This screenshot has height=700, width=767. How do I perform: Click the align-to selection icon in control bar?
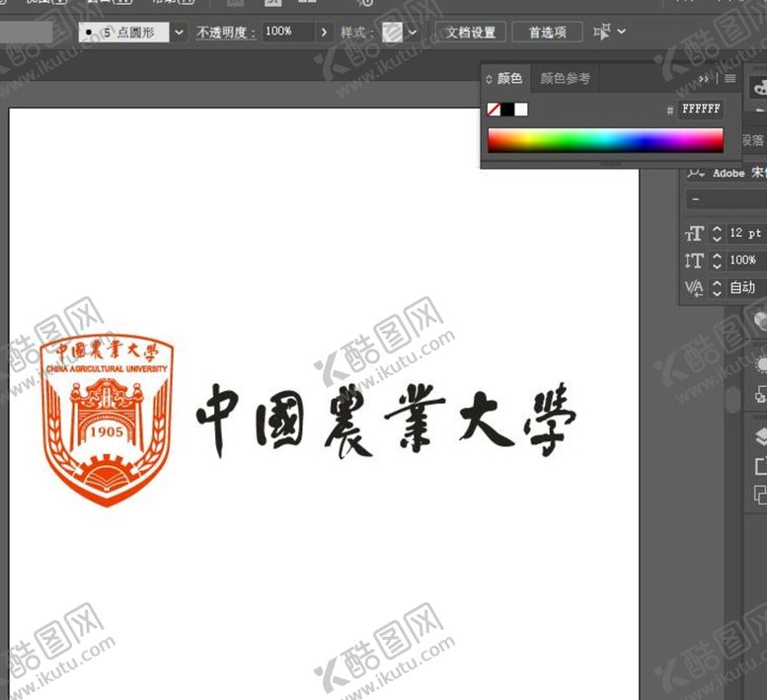(603, 33)
